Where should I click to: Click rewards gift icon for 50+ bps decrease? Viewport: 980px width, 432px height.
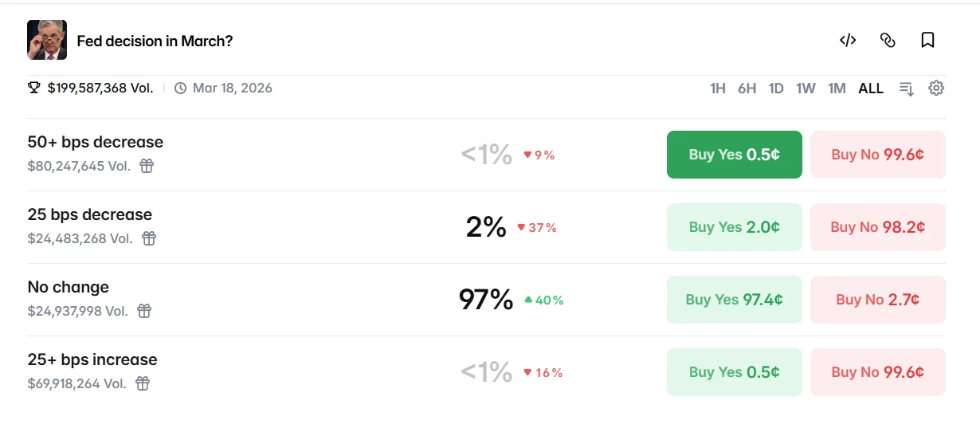(147, 166)
